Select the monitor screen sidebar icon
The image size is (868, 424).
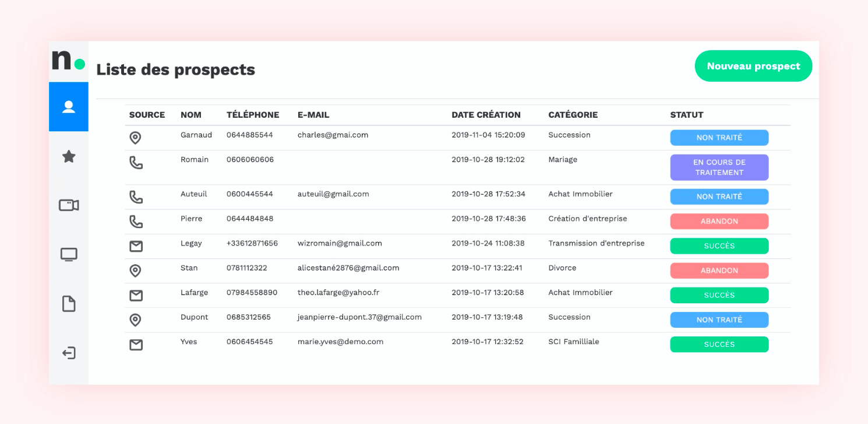(x=69, y=255)
